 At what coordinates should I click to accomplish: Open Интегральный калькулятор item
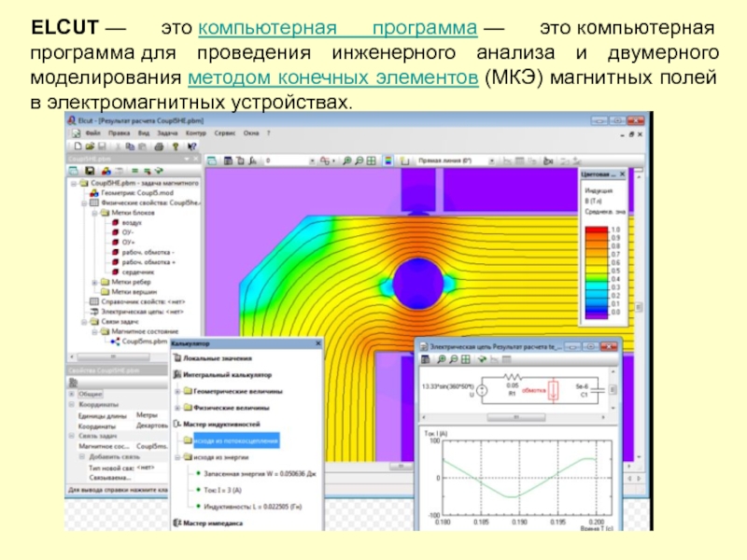227,375
